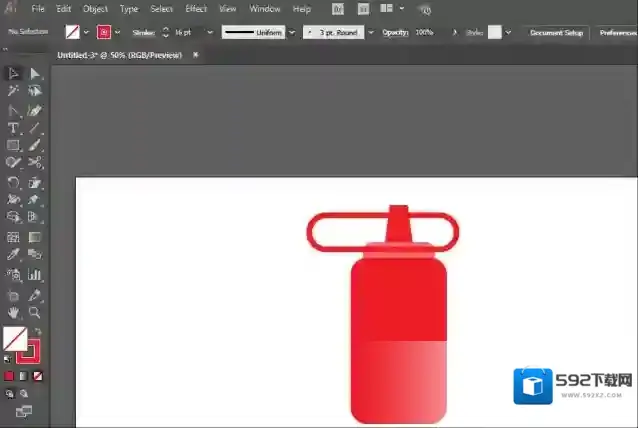Open the graphic Style dropdown arrow
The image size is (638, 428).
click(508, 32)
